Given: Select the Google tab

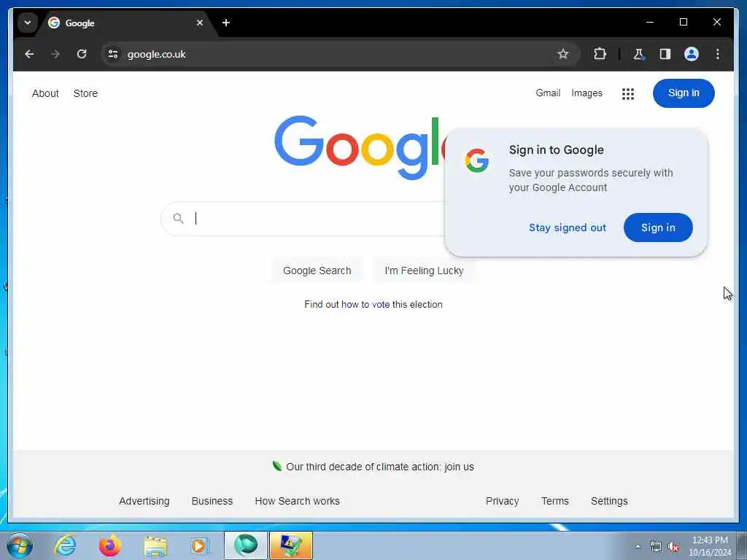Looking at the screenshot, I should [x=124, y=23].
